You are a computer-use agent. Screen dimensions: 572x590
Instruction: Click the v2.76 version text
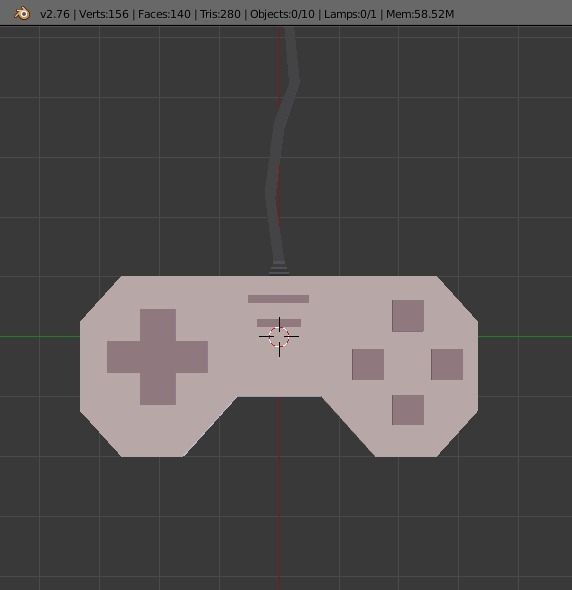click(55, 14)
